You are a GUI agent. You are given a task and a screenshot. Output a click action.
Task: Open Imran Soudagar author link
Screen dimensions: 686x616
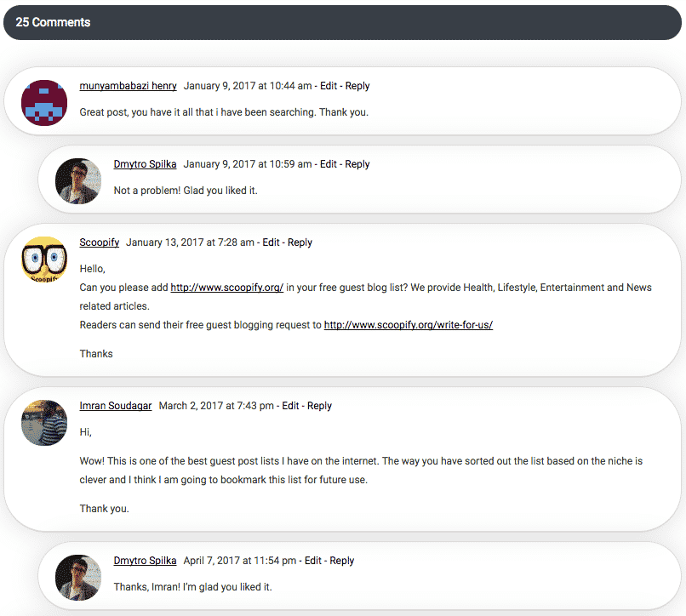click(116, 406)
